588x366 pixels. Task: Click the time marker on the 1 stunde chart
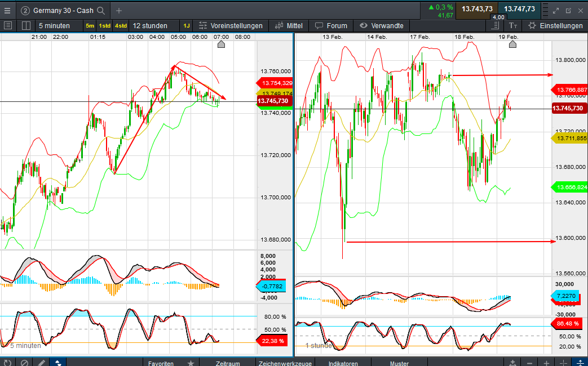tap(512, 44)
